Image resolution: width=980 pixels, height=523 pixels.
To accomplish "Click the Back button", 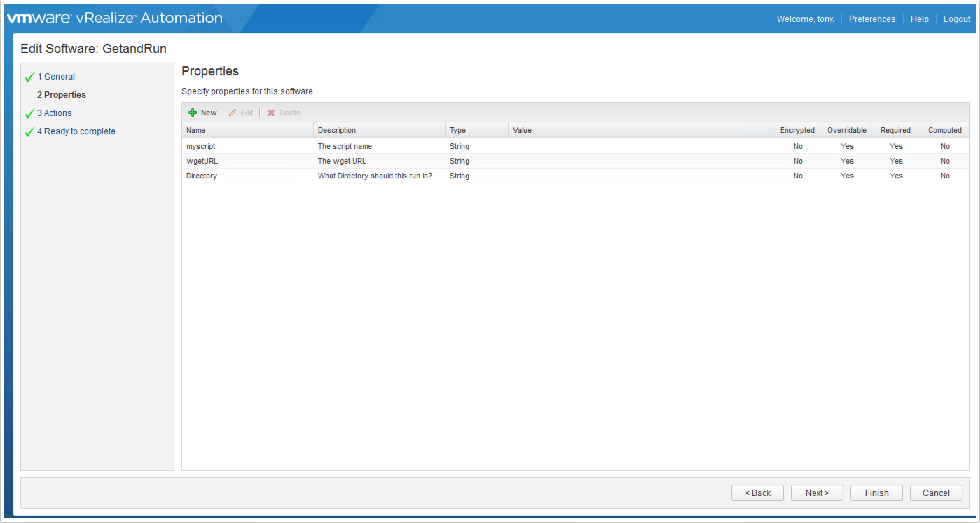I will point(757,493).
